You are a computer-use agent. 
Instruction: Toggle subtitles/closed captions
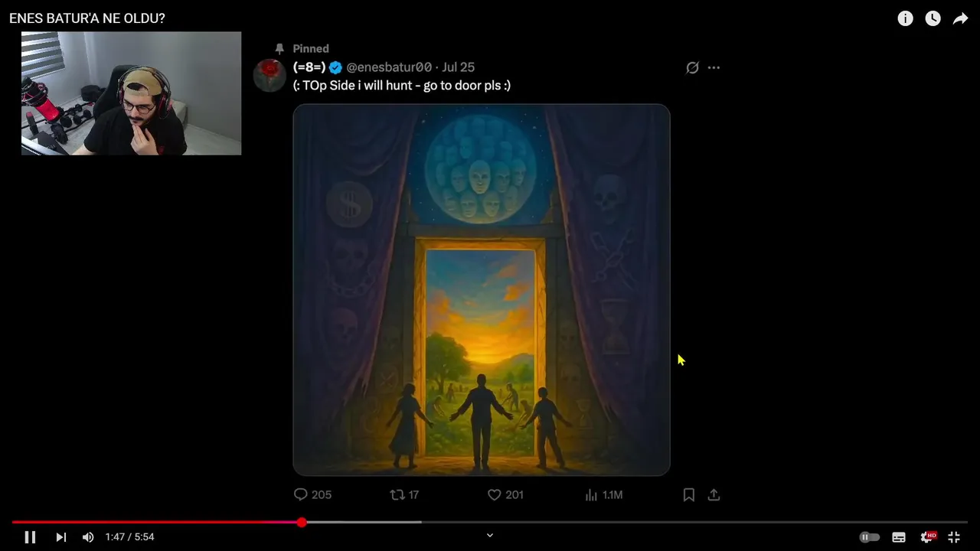point(899,537)
